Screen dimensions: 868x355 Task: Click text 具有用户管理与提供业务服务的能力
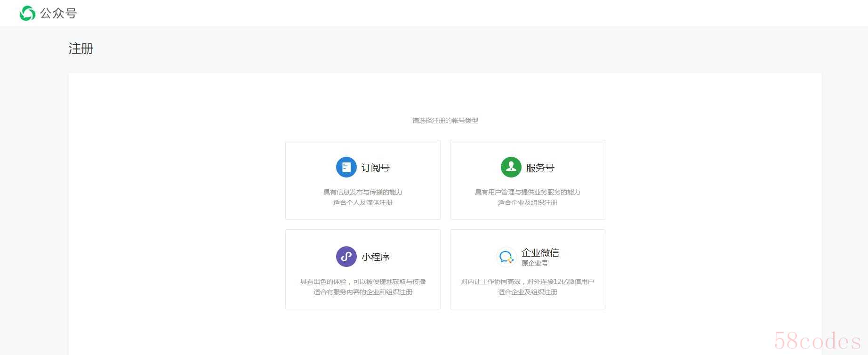coord(528,192)
